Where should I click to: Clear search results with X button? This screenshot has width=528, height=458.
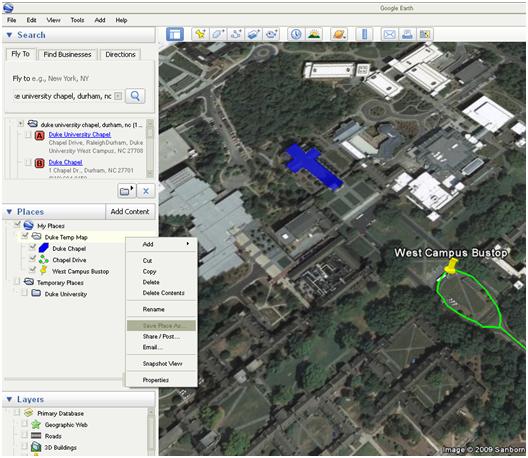coord(146,191)
